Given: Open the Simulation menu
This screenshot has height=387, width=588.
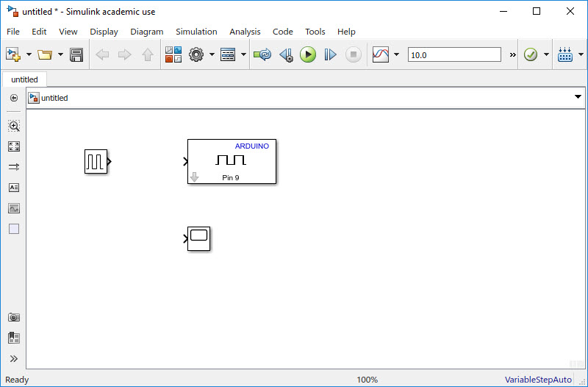Looking at the screenshot, I should click(196, 32).
